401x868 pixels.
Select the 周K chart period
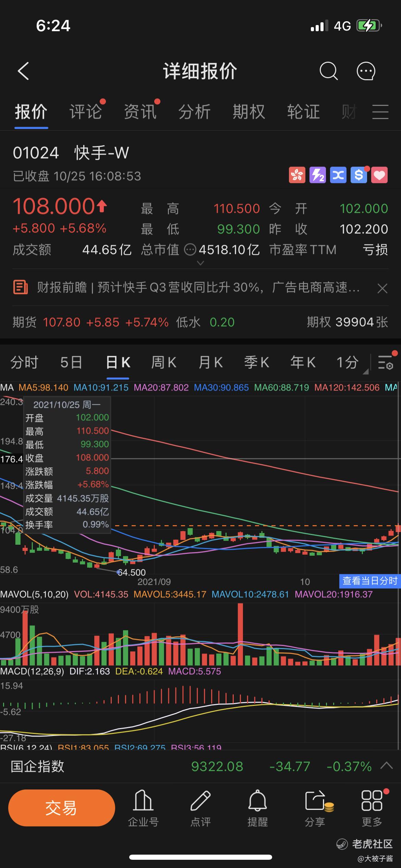pos(164,362)
